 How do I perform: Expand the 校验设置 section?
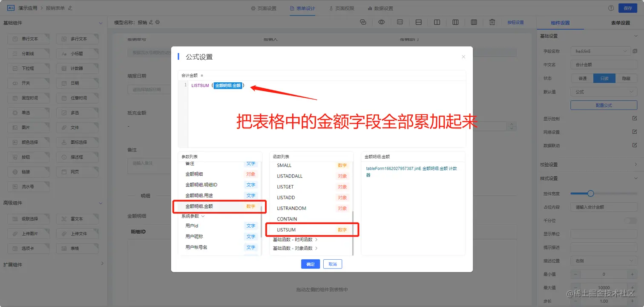636,165
